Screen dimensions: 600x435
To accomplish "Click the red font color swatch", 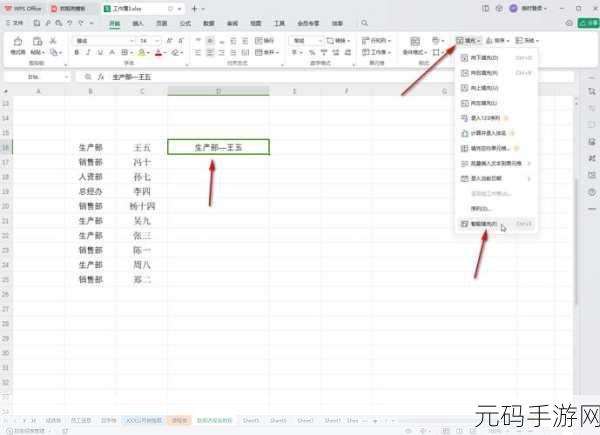I will (x=158, y=52).
